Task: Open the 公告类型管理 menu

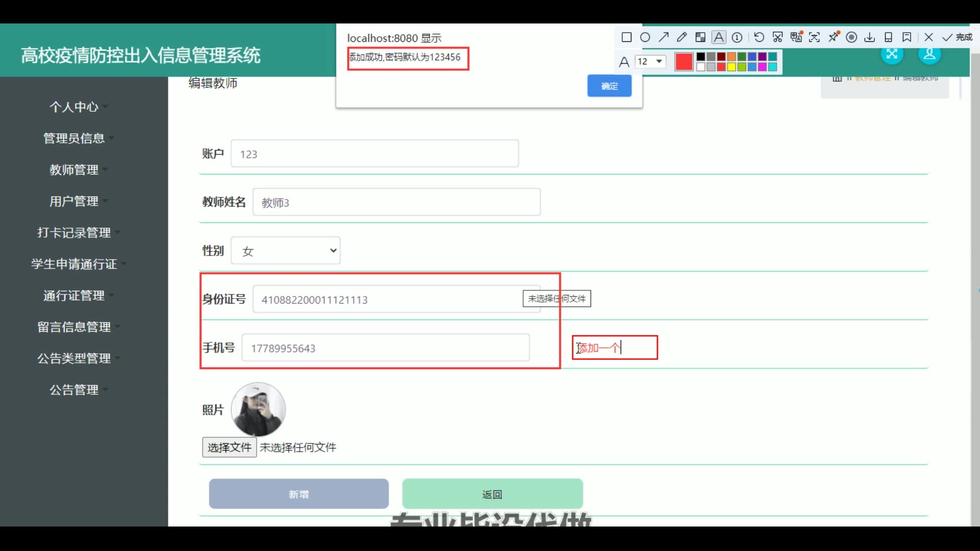Action: [79, 359]
